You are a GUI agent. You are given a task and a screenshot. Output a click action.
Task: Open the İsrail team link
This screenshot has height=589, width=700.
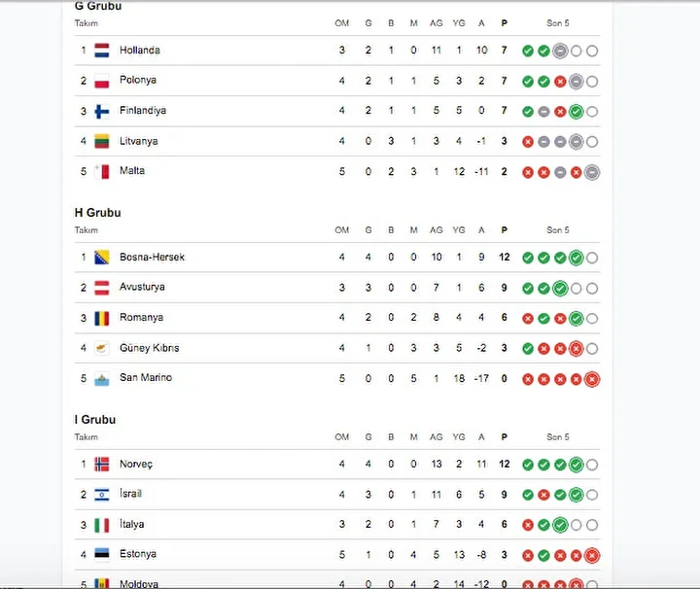(130, 494)
